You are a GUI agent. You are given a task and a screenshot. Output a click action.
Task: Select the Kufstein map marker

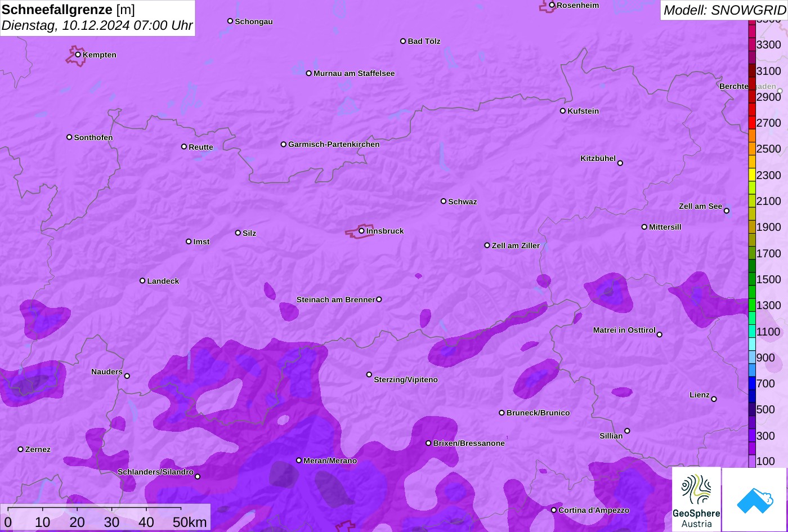(562, 111)
